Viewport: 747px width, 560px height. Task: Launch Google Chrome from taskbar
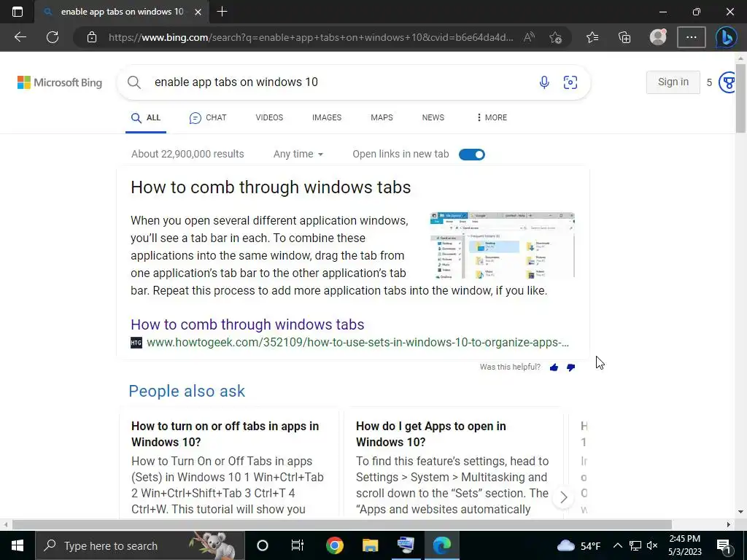pos(334,545)
